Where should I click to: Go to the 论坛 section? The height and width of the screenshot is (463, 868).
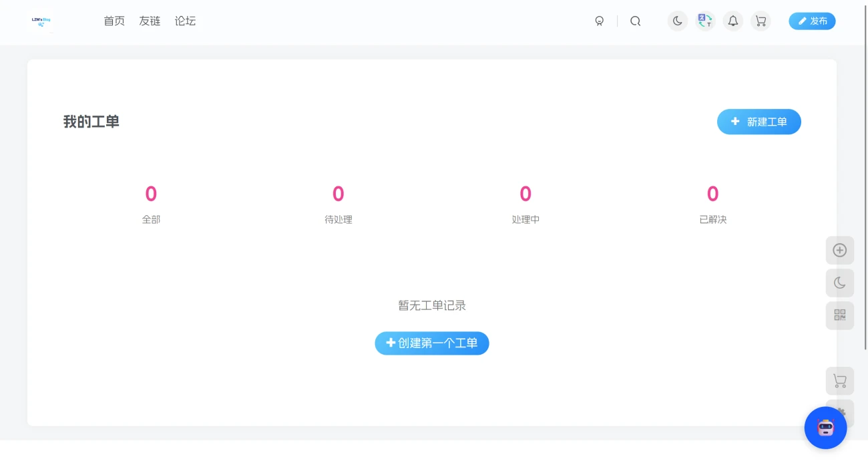[185, 21]
